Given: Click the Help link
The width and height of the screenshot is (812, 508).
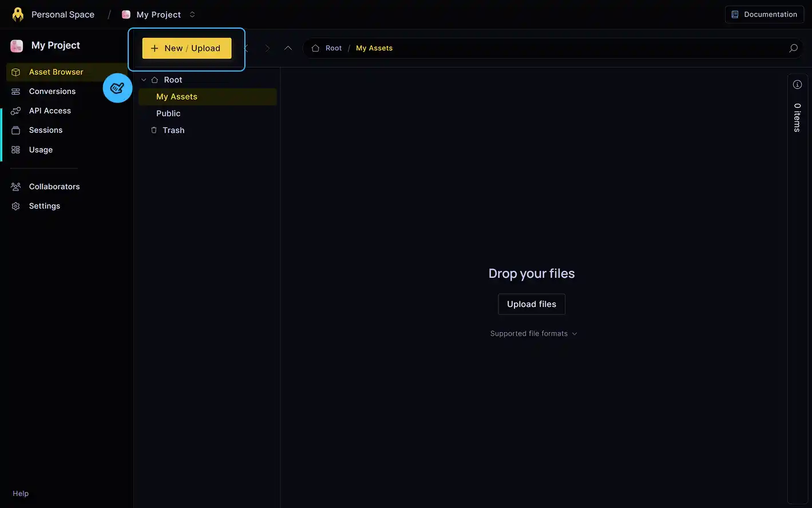Looking at the screenshot, I should coord(21,494).
